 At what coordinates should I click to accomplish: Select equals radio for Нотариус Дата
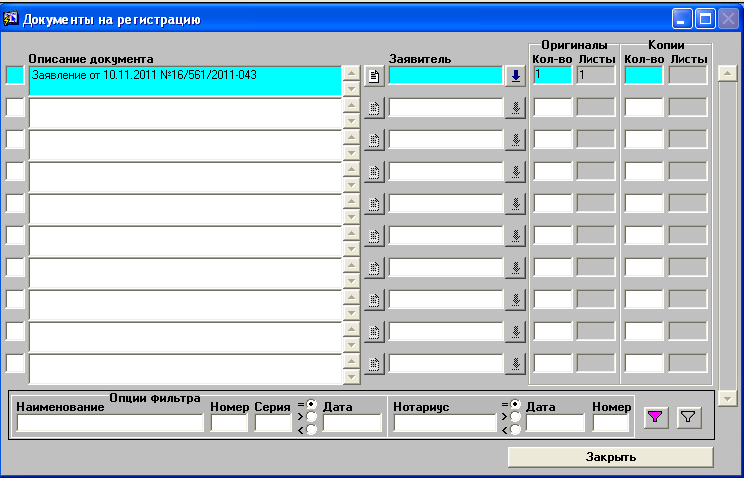[x=515, y=404]
